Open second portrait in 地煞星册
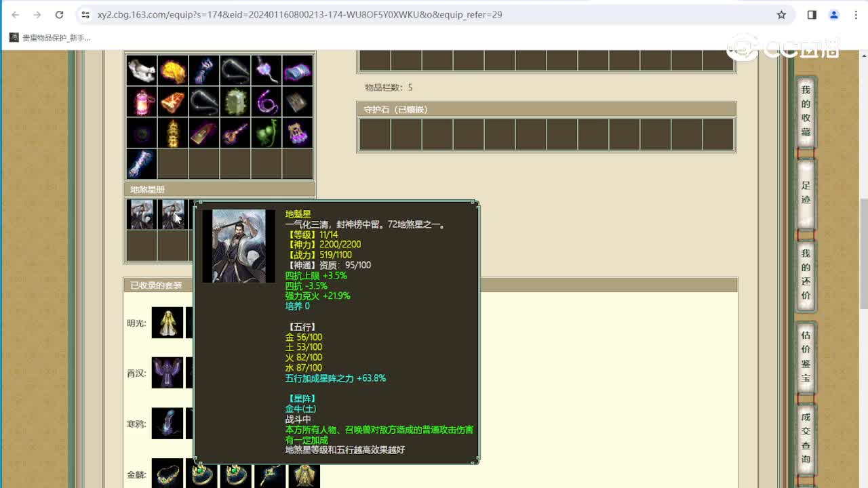The image size is (868, 488). [x=173, y=214]
